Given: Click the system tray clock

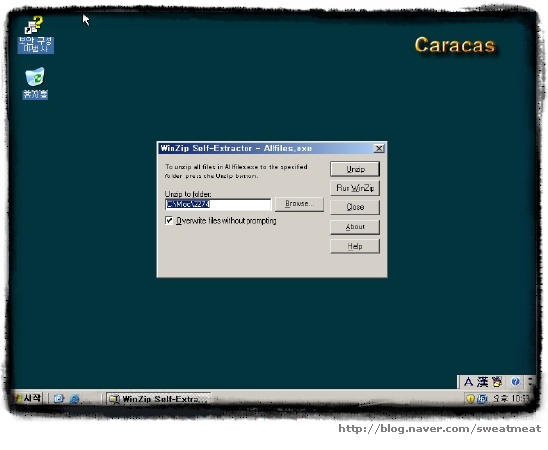Looking at the screenshot, I should click(x=512, y=399).
